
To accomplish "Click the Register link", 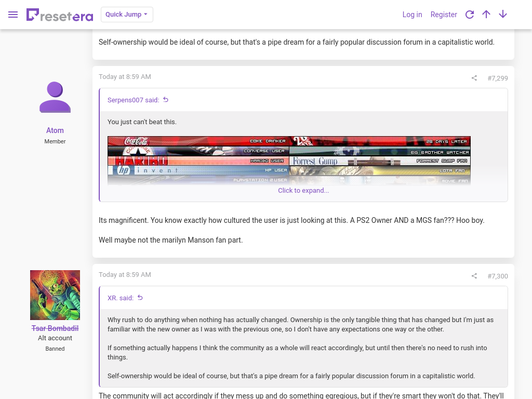I will click(x=444, y=15).
